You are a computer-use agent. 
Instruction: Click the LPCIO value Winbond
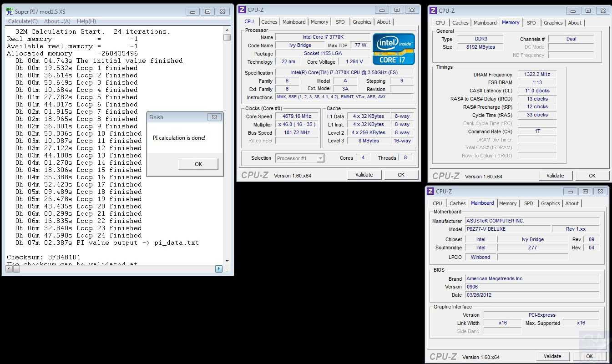pos(480,258)
